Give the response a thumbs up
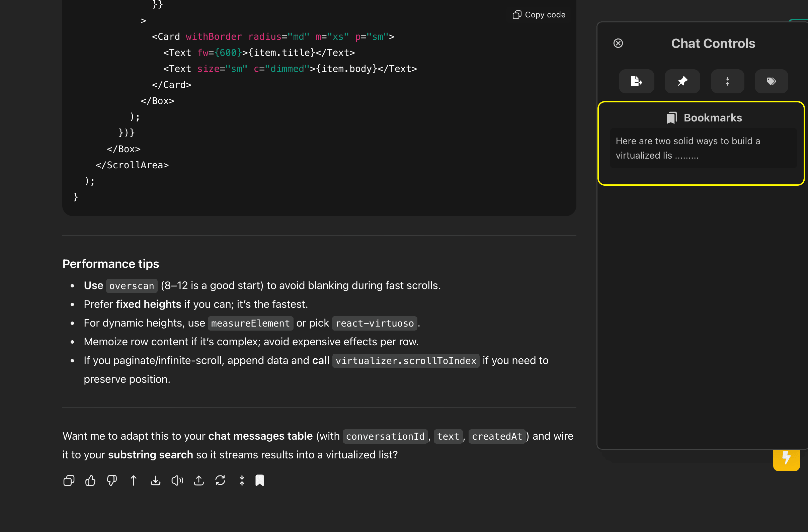Image resolution: width=808 pixels, height=532 pixels. (x=90, y=480)
